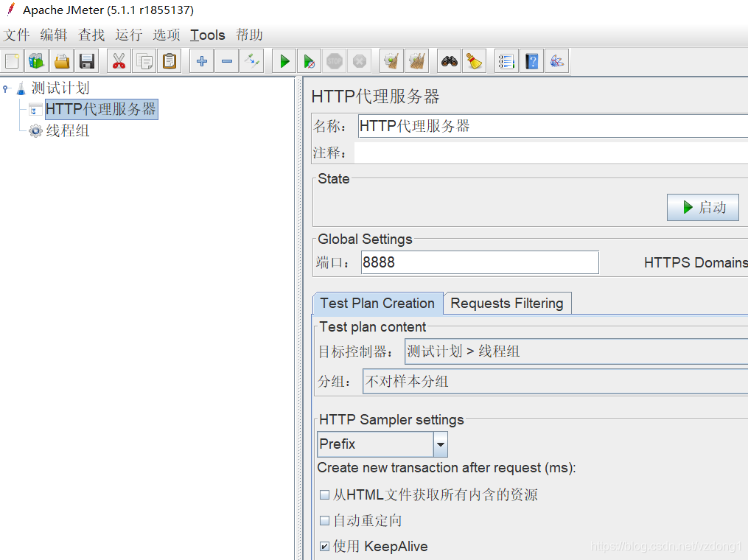The height and width of the screenshot is (560, 748).
Task: Open the 文件 menu
Action: (x=17, y=35)
